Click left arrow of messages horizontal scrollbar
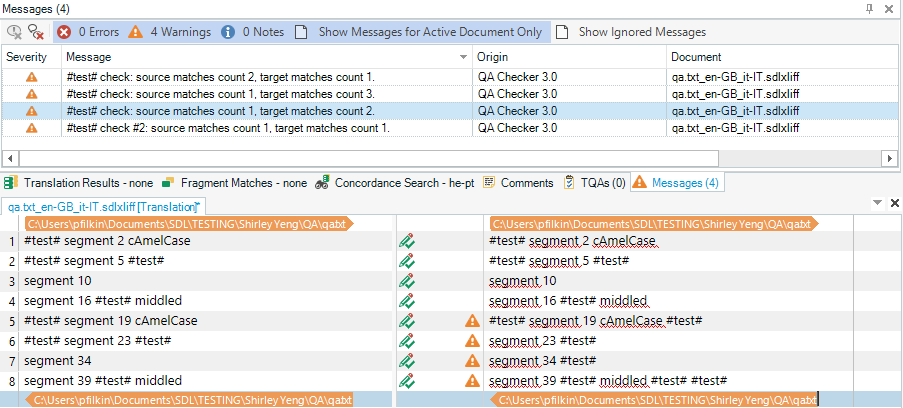This screenshot has width=903, height=408. [10, 158]
